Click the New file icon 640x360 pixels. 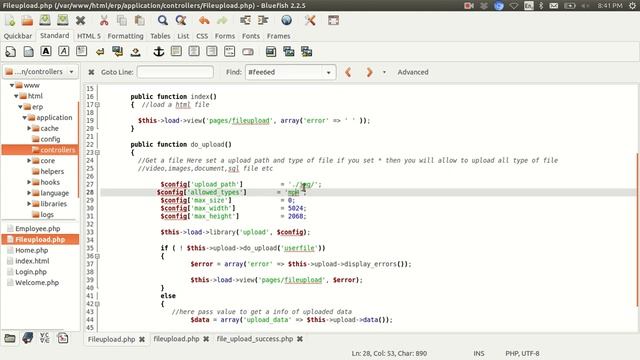click(x=10, y=20)
